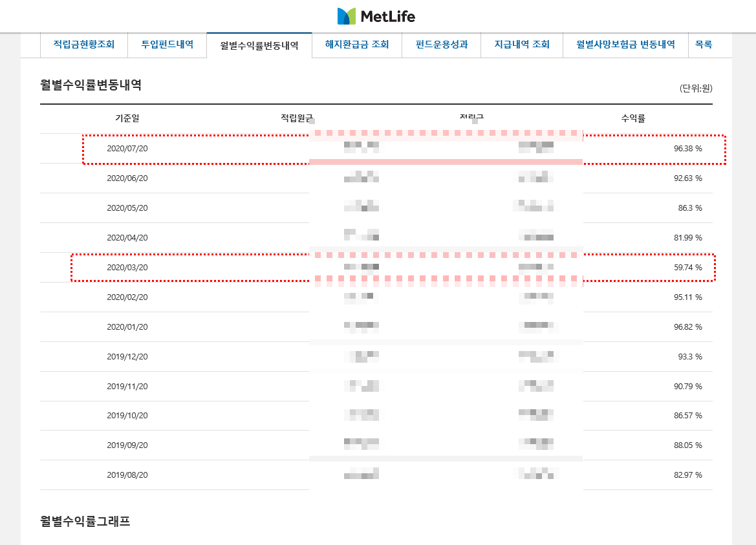Click the 93.3 % return value
The height and width of the screenshot is (545, 756).
pos(690,357)
